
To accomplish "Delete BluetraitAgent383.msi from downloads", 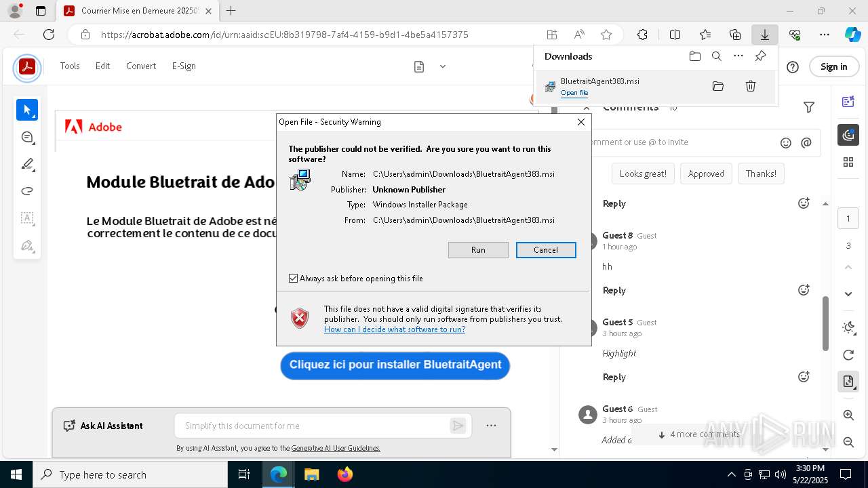I will [751, 86].
